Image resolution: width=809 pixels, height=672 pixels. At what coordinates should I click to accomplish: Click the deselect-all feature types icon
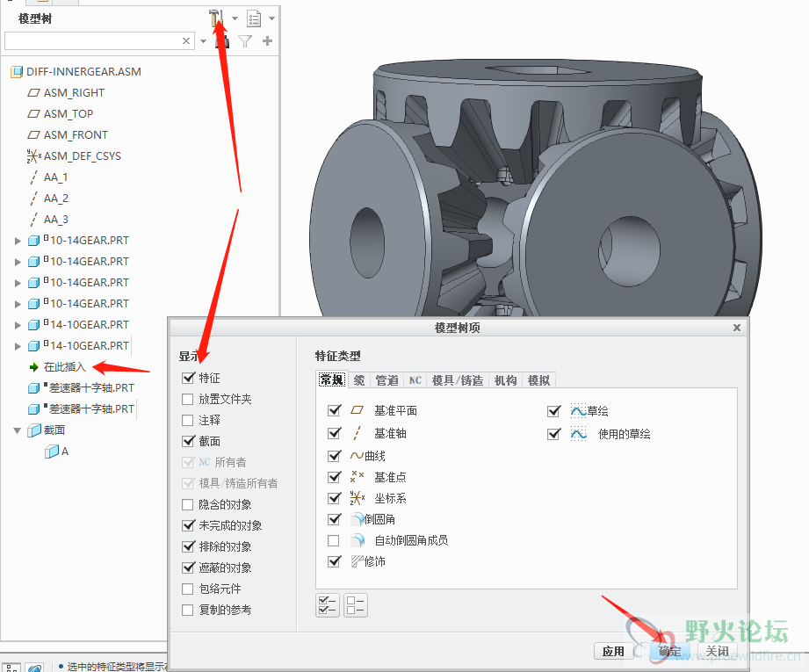pos(356,605)
